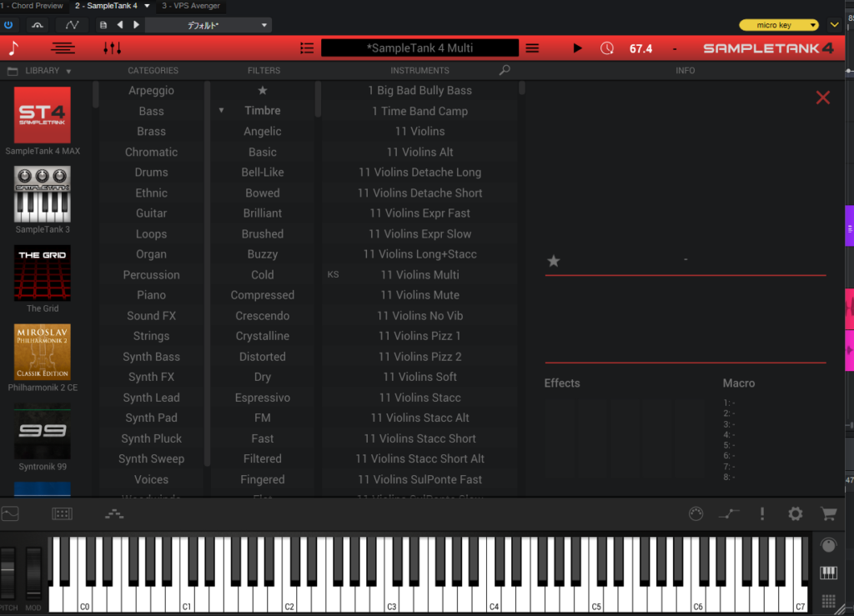
Task: Open the settings gear icon
Action: click(x=795, y=514)
